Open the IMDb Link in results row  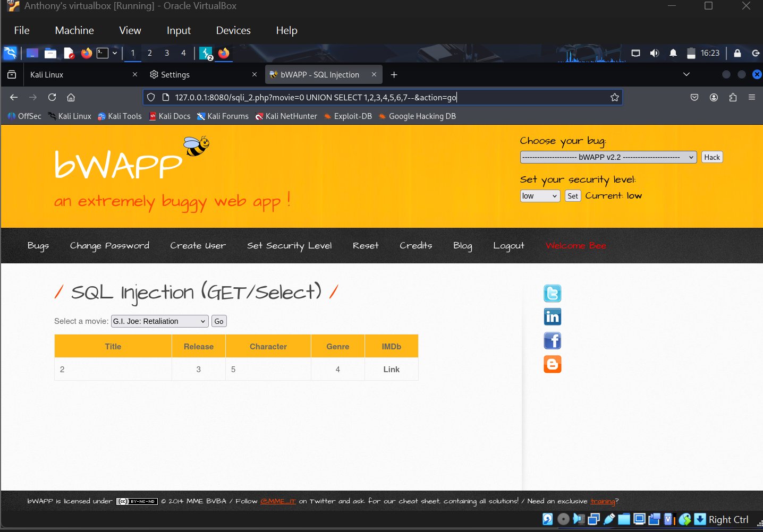click(x=391, y=370)
